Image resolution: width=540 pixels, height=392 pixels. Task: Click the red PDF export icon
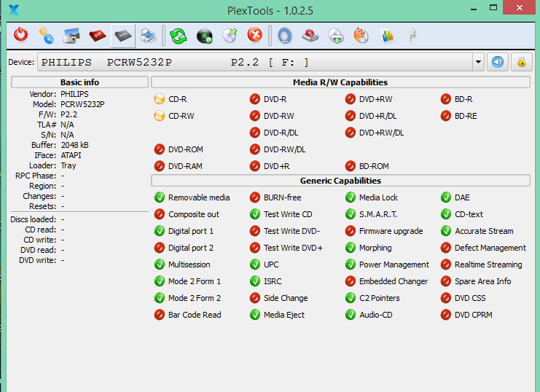coord(98,36)
